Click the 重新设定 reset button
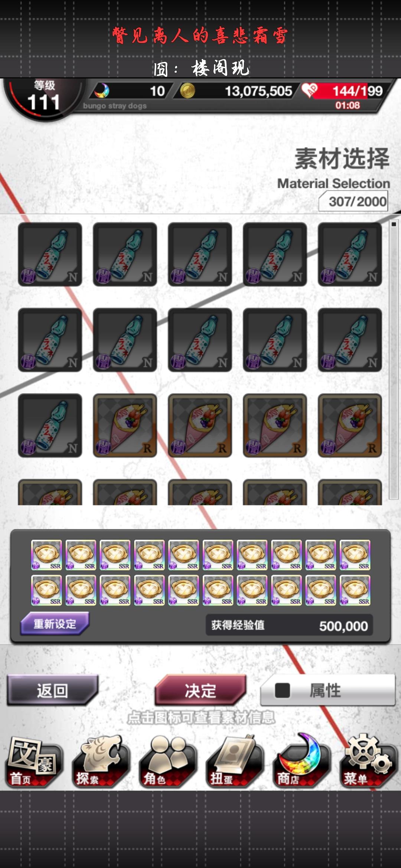Viewport: 401px width, 868px height. (55, 624)
